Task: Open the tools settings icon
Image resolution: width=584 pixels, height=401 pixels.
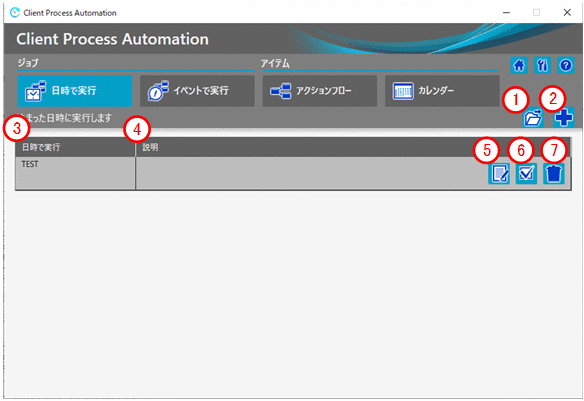Action: (542, 66)
